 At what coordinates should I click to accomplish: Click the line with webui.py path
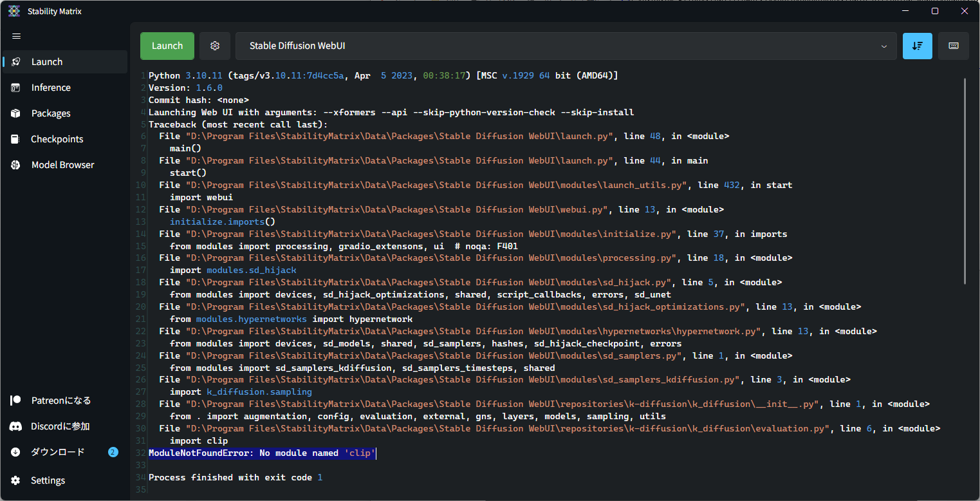(x=441, y=210)
